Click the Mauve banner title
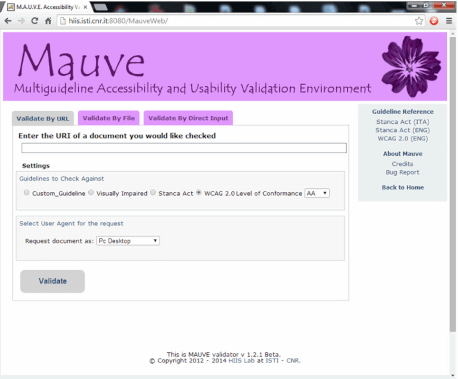The image size is (458, 379). coord(81,61)
